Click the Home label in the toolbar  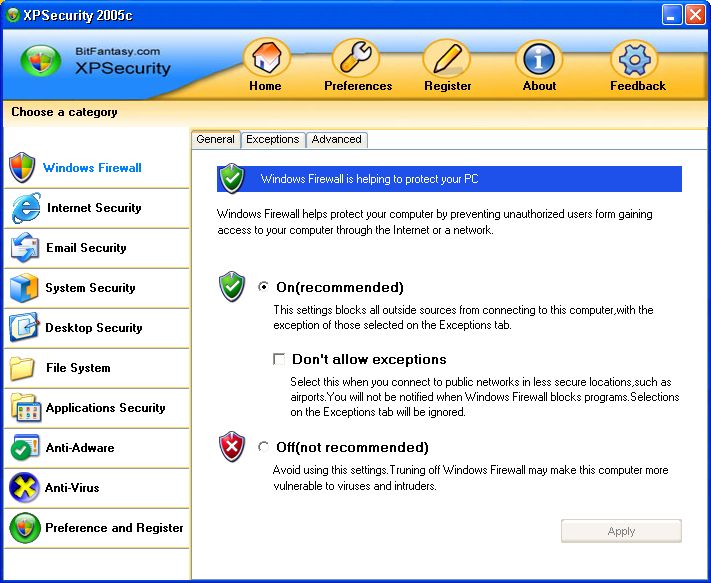pos(265,86)
